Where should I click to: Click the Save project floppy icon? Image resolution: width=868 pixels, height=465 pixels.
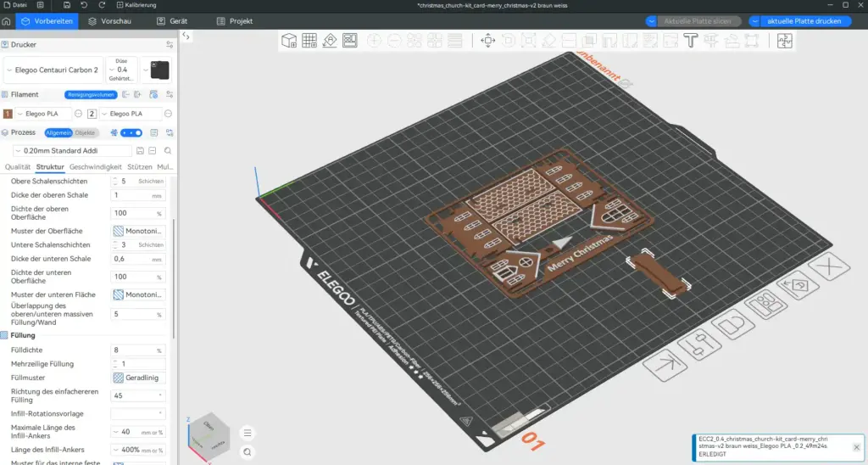click(66, 5)
